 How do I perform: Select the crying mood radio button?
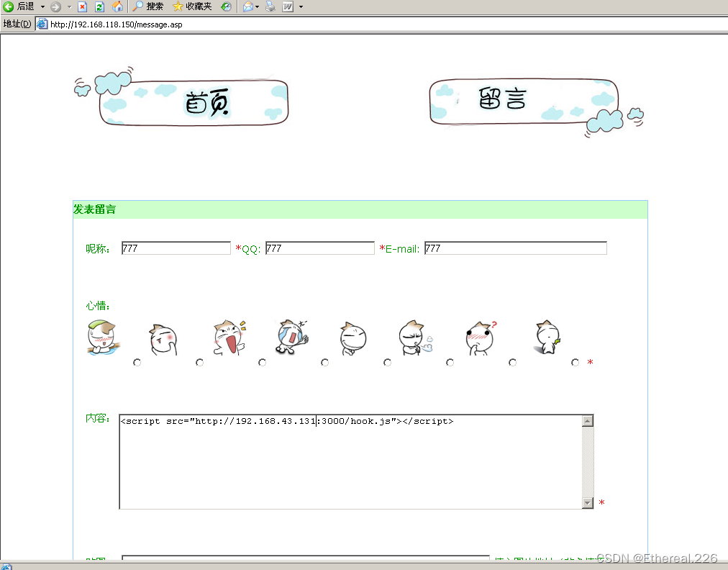(325, 362)
